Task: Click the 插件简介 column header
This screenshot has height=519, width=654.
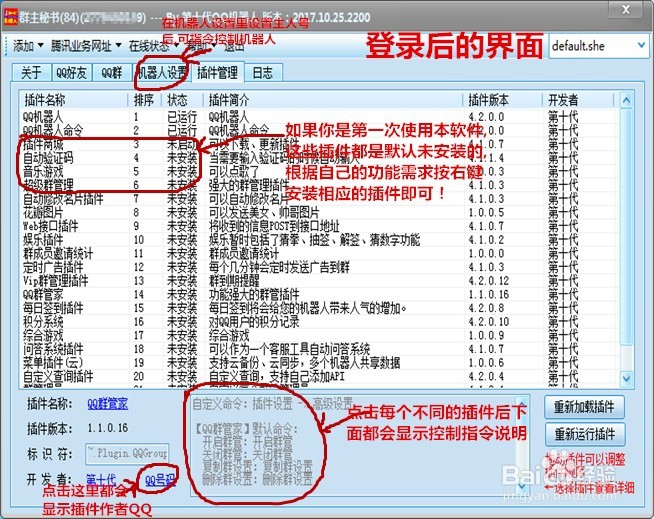Action: [333, 100]
